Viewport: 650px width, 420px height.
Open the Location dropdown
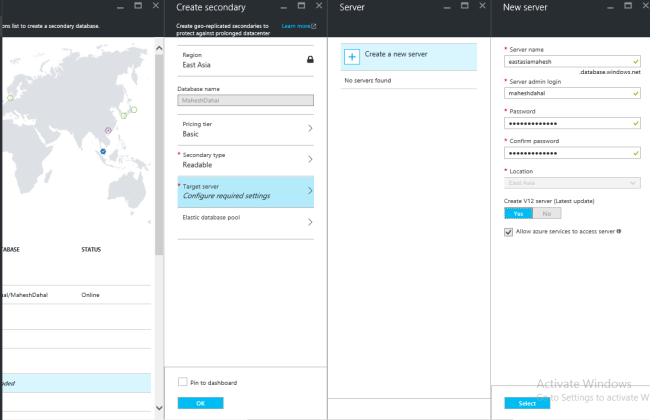572,183
